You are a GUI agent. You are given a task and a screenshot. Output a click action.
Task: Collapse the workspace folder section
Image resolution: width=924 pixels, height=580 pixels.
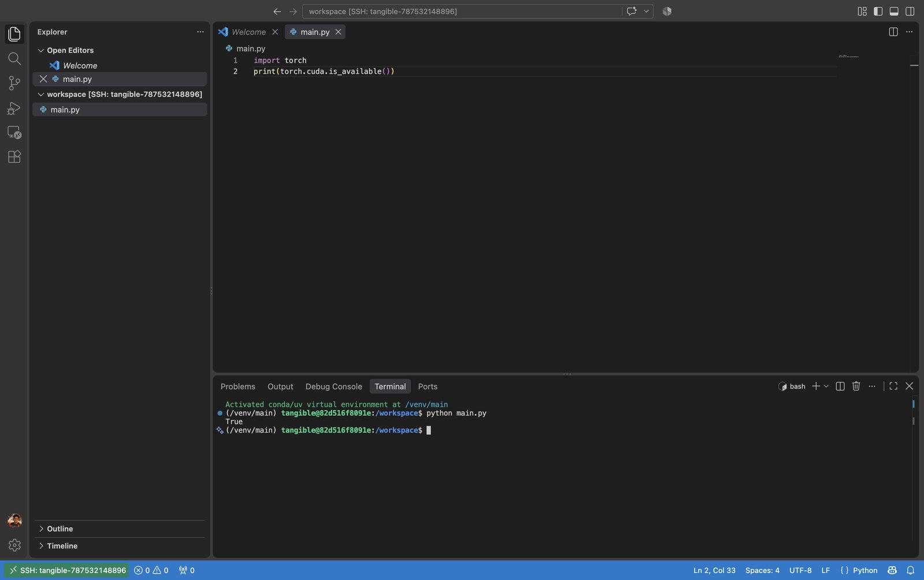tap(120, 94)
